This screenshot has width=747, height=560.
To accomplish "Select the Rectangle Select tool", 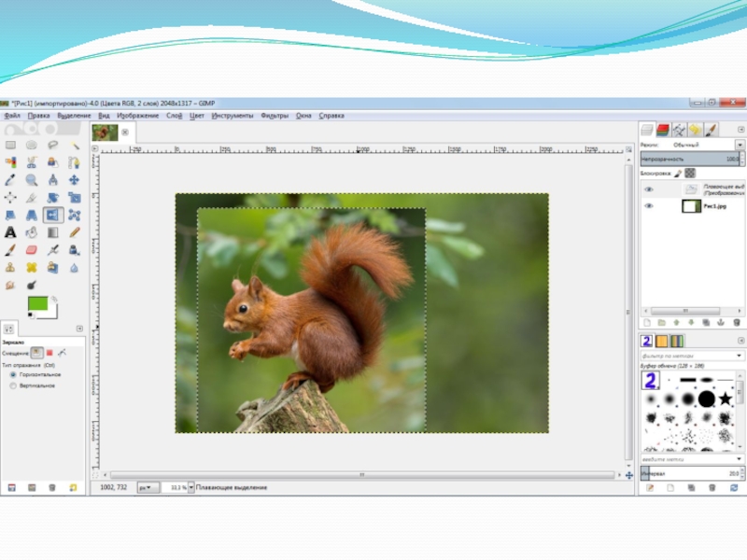I will 10,146.
